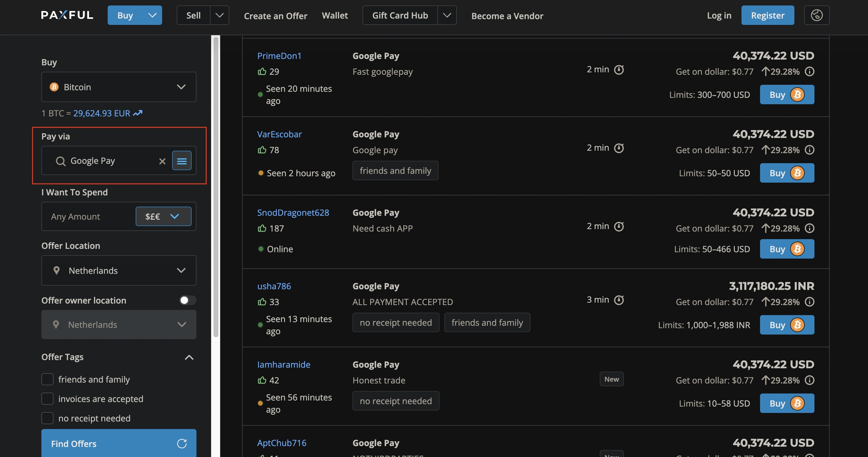Click the timer icon on usha786 offer
The width and height of the screenshot is (868, 457).
tap(619, 300)
